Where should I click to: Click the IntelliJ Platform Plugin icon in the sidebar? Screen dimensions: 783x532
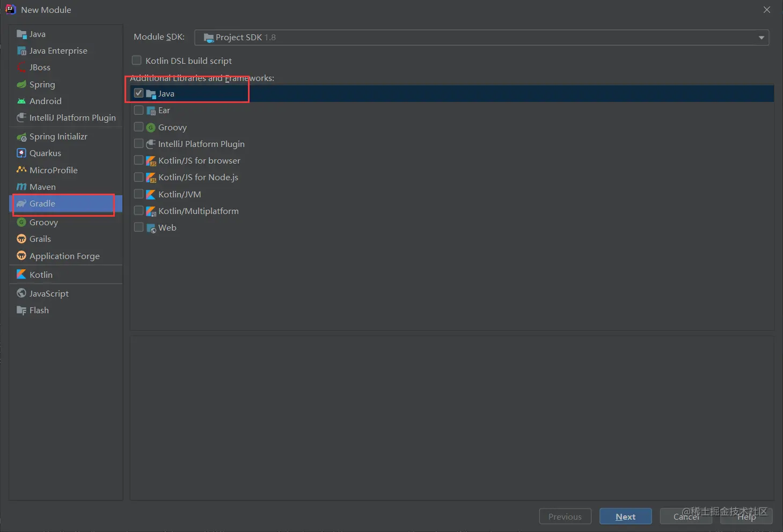(x=21, y=117)
